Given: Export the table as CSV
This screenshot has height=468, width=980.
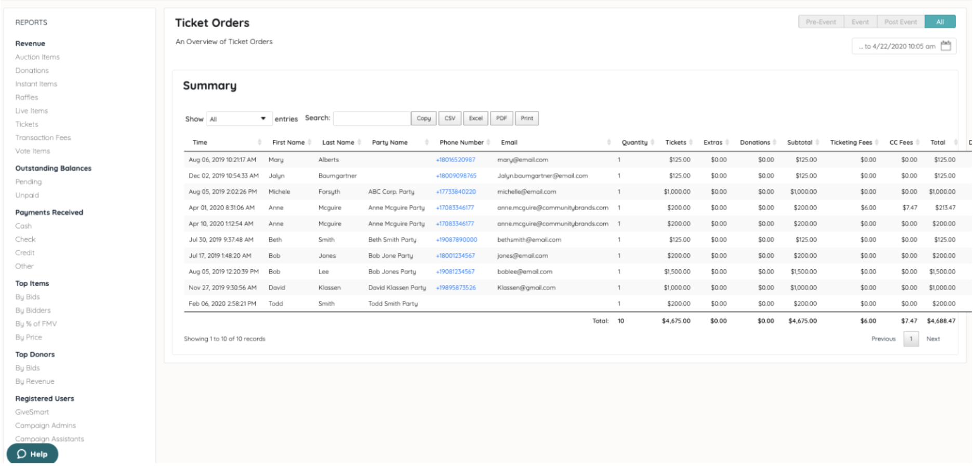Looking at the screenshot, I should click(x=449, y=119).
